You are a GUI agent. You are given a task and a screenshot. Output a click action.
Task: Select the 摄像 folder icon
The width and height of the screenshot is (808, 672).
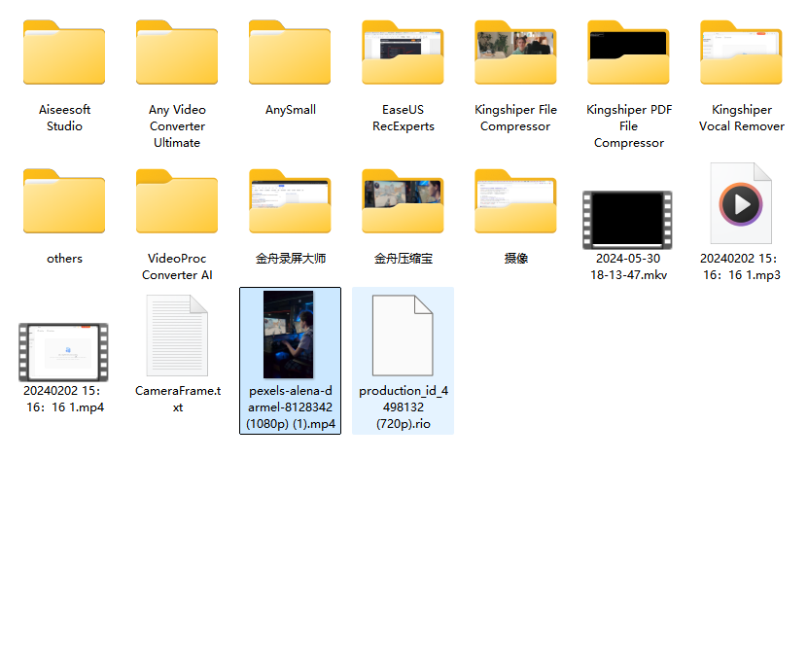point(515,201)
